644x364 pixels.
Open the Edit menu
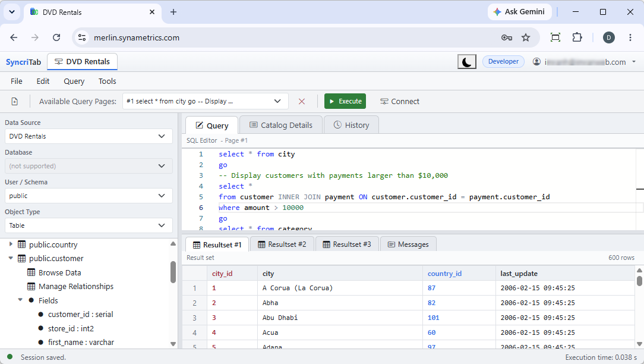pyautogui.click(x=43, y=81)
